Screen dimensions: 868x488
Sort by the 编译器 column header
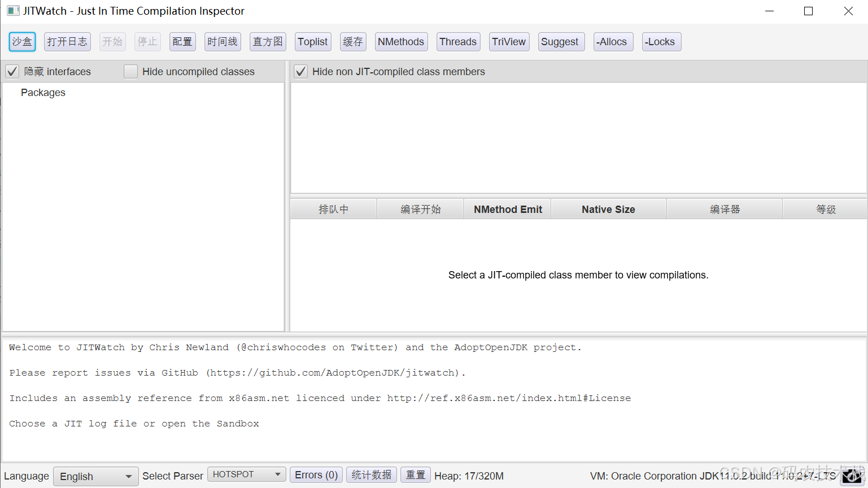pos(725,210)
